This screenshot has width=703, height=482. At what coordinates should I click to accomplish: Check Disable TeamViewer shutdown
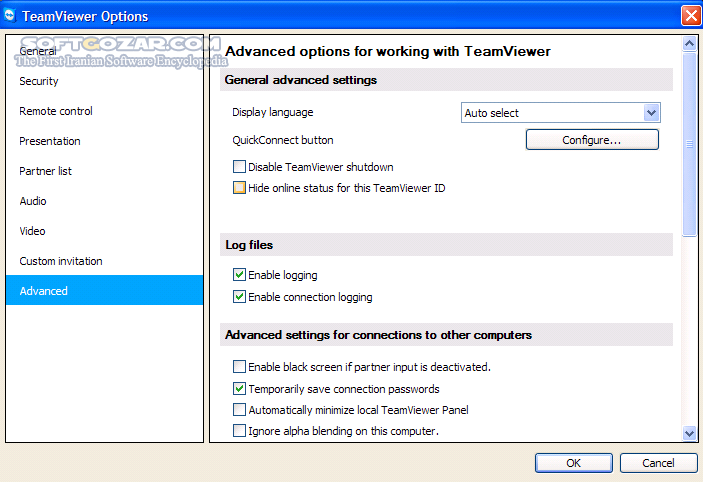tap(239, 167)
